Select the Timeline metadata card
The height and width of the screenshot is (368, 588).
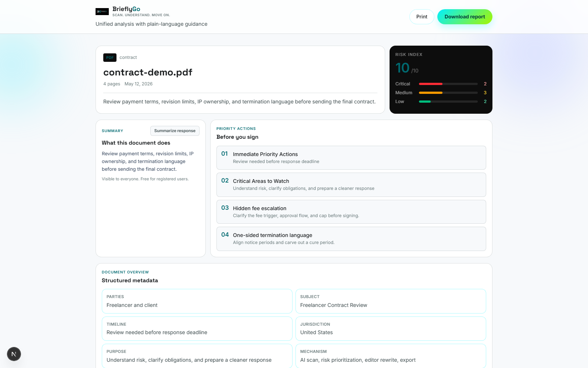click(197, 329)
